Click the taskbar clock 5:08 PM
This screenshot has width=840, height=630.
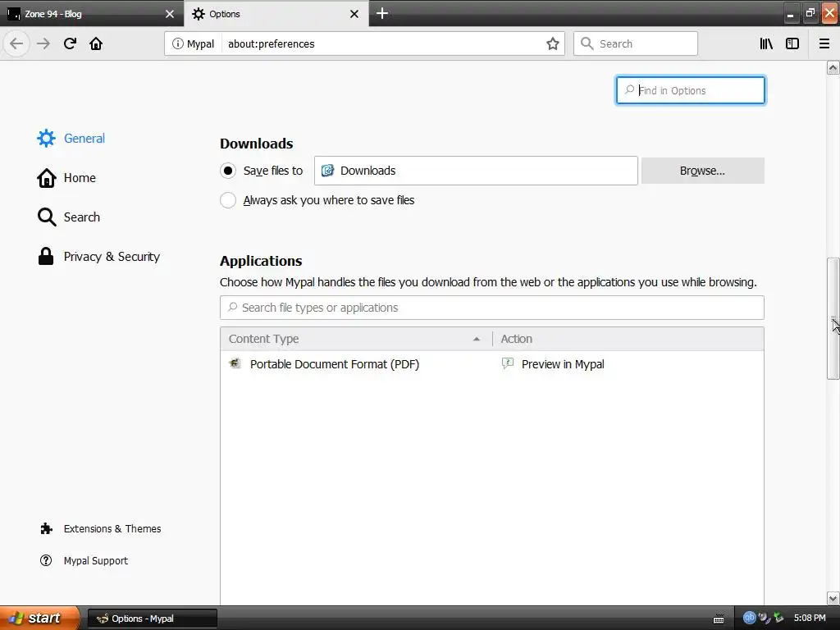tap(810, 619)
